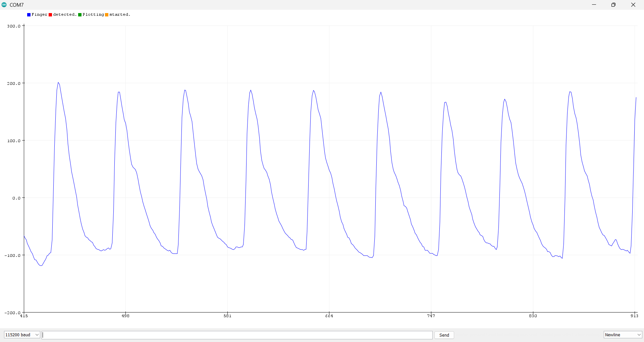This screenshot has height=342, width=644.
Task: Click the "detected." legend label
Action: coord(64,14)
